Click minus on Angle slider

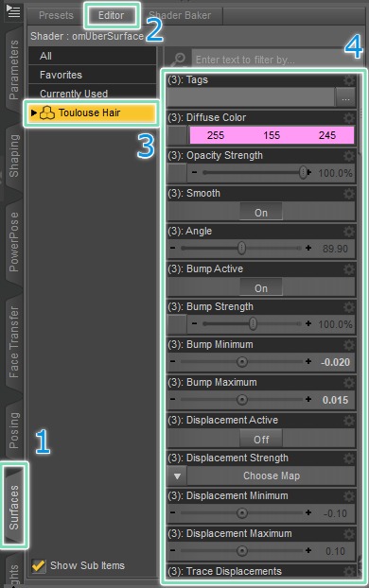click(x=173, y=248)
